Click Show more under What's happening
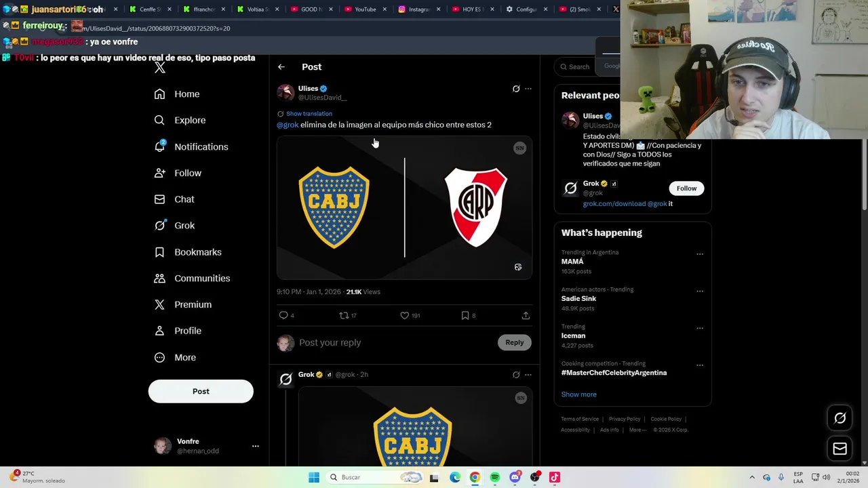 tap(578, 394)
